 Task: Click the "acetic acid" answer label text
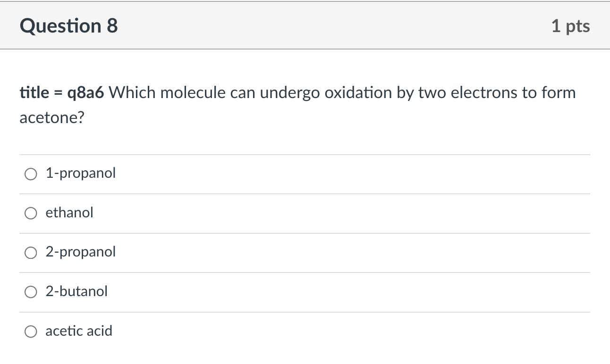79,331
